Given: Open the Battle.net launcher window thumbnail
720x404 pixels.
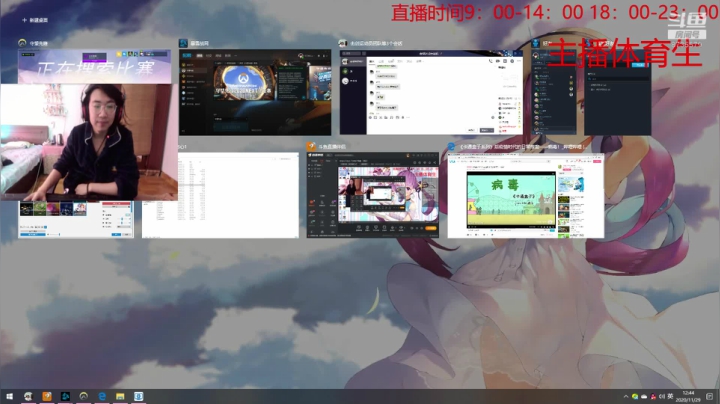Looking at the screenshot, I should [255, 92].
